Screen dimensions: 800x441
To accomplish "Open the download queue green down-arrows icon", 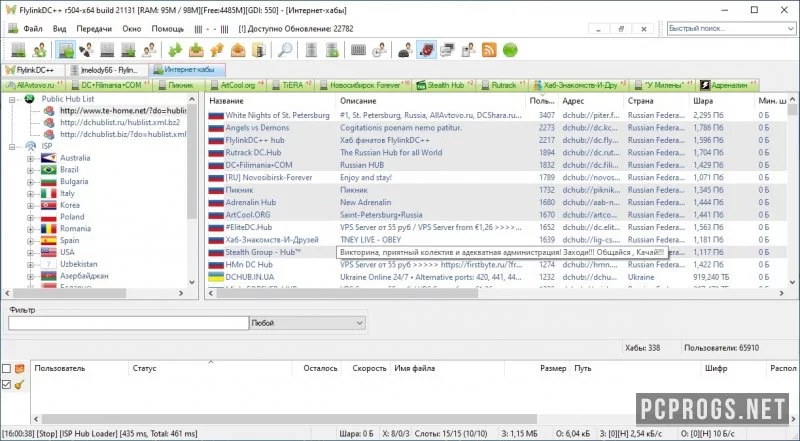I will pyautogui.click(x=175, y=50).
